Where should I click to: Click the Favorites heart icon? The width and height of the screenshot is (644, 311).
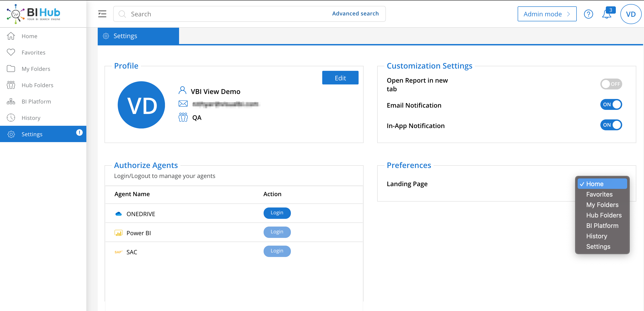coord(11,52)
